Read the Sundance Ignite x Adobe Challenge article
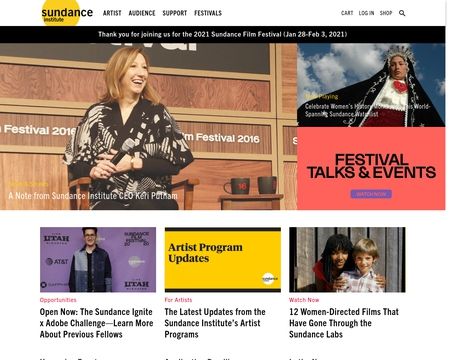The image size is (450, 360). [x=97, y=323]
